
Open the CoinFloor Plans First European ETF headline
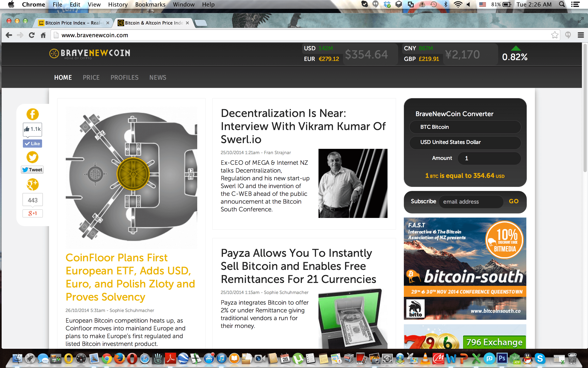click(x=130, y=277)
